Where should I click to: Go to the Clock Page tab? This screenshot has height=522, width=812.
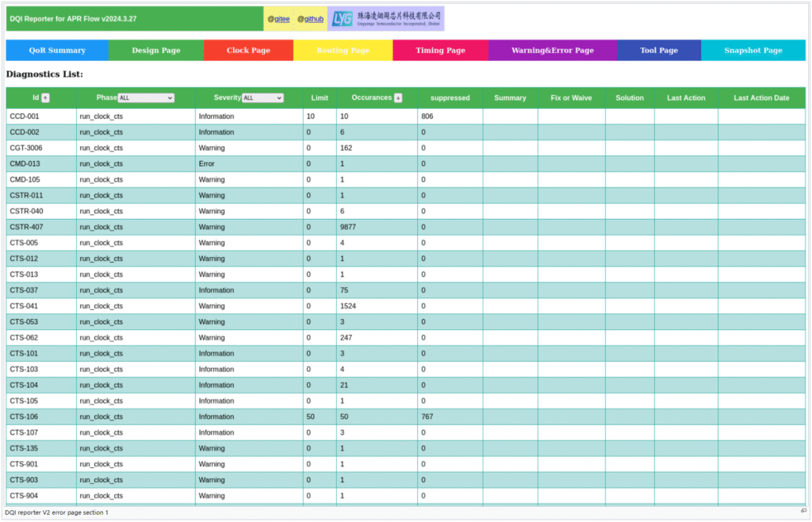[x=248, y=50]
